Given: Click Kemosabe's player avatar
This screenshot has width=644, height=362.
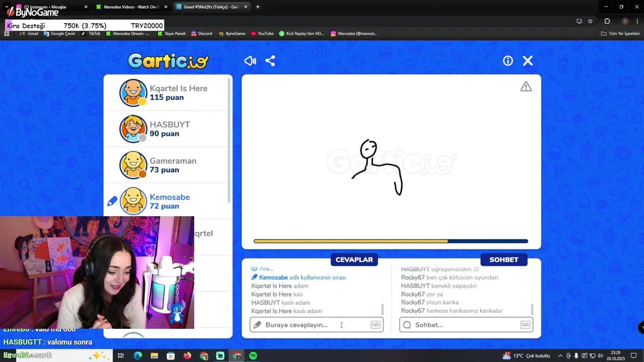Looking at the screenshot, I should click(133, 201).
